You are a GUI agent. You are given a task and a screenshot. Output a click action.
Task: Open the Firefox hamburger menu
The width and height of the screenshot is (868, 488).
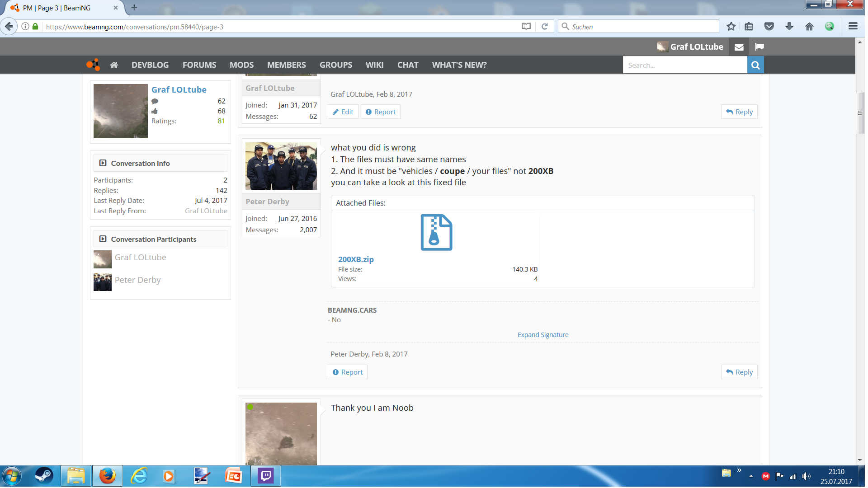pyautogui.click(x=853, y=27)
